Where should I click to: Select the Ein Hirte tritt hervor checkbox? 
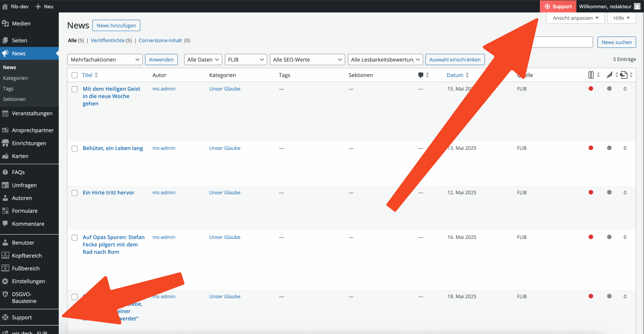(x=74, y=193)
